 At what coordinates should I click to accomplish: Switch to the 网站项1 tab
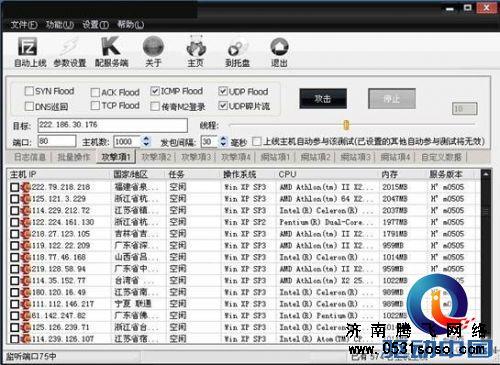(x=275, y=157)
